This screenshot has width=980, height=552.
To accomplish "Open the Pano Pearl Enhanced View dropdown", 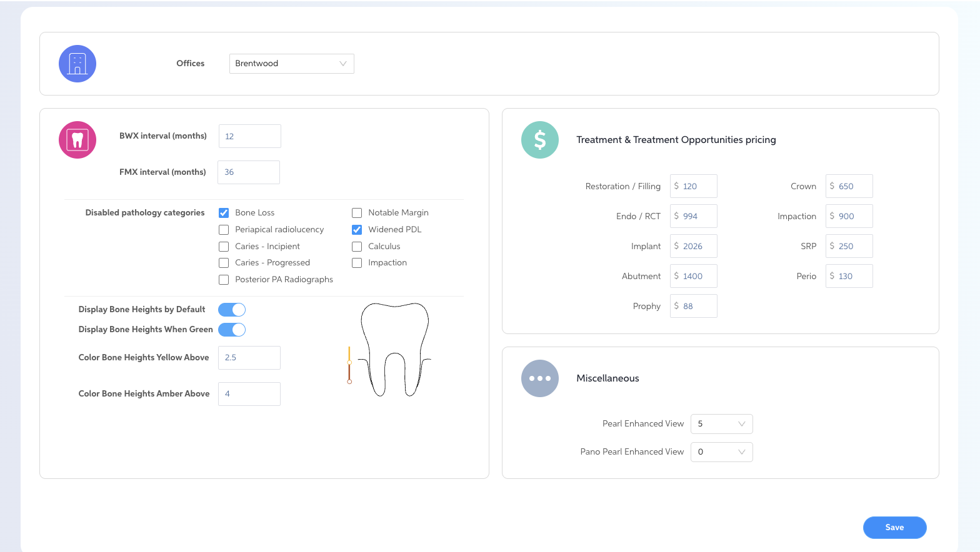I will (721, 452).
